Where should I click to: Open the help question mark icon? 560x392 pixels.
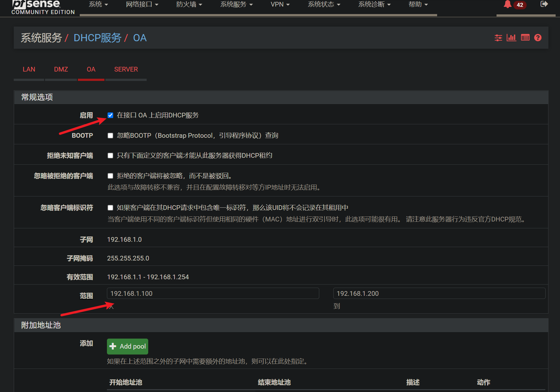(538, 38)
